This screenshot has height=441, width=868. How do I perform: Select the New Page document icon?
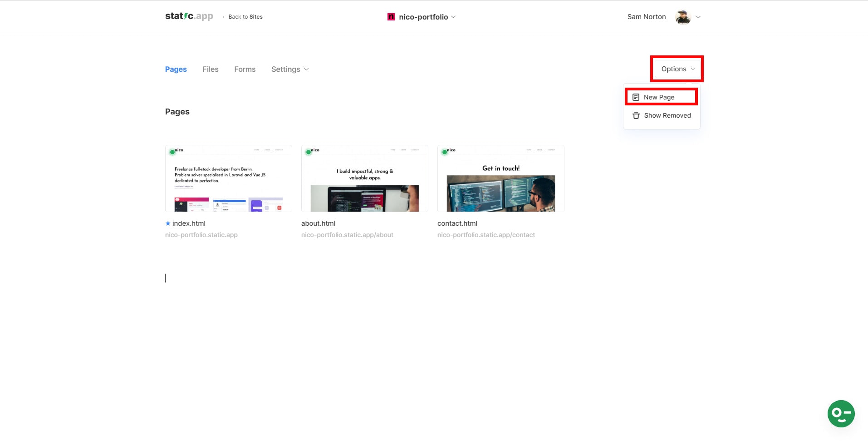[635, 97]
